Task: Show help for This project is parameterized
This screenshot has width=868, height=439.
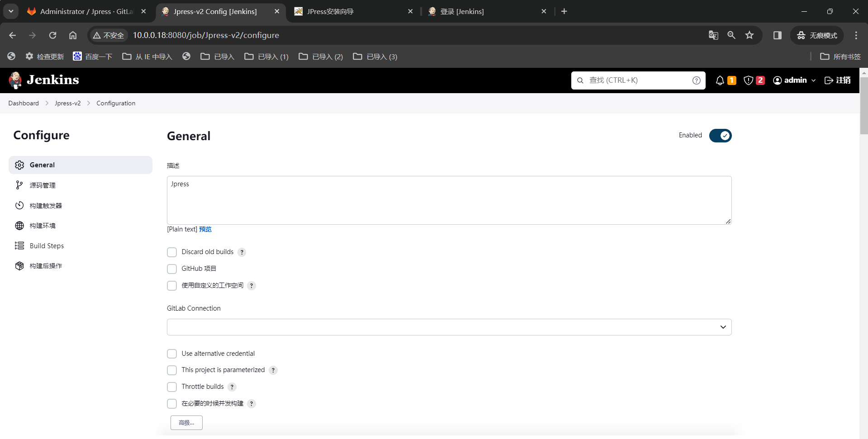Action: (x=273, y=370)
